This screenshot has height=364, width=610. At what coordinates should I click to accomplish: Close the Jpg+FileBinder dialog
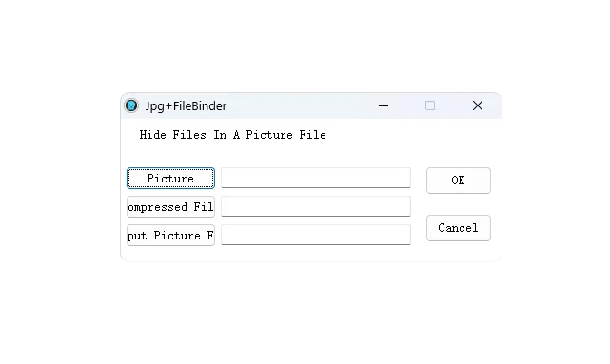(x=478, y=105)
